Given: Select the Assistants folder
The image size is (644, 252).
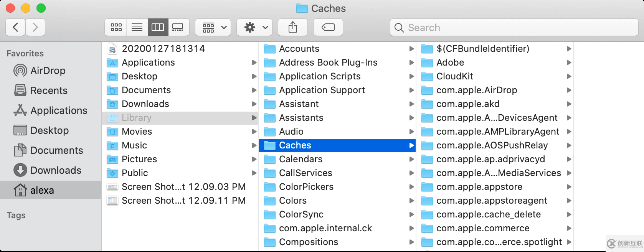Looking at the screenshot, I should click(x=338, y=118).
